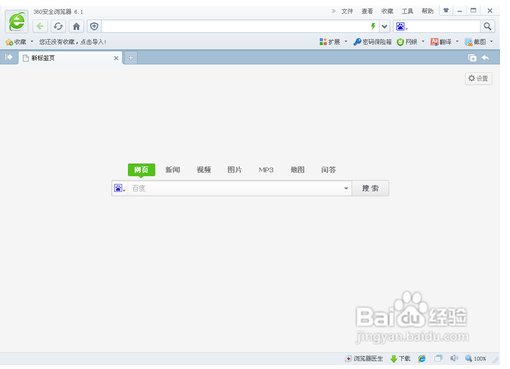Image resolution: width=510 pixels, height=369 pixels.
Task: Expand the page search suggestions arrow
Action: coord(346,188)
